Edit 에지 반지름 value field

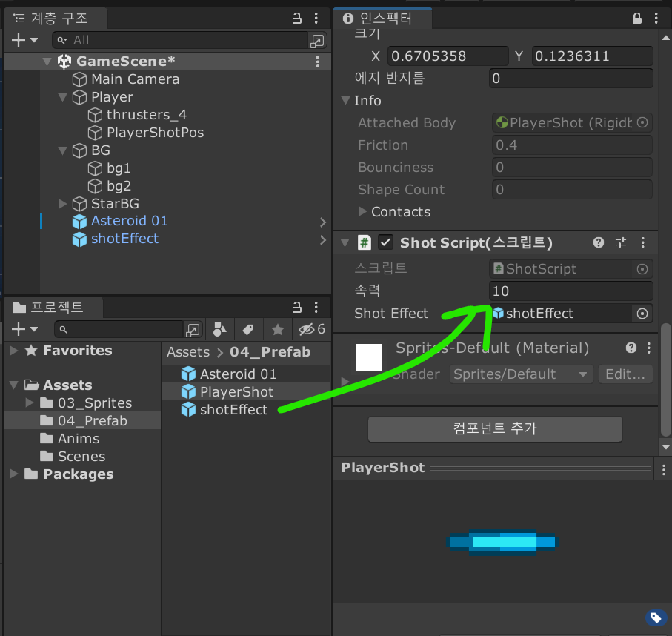(570, 79)
